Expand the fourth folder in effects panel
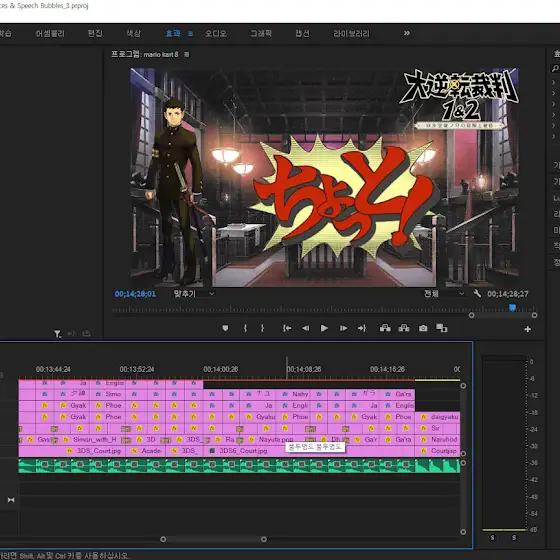 [554, 115]
